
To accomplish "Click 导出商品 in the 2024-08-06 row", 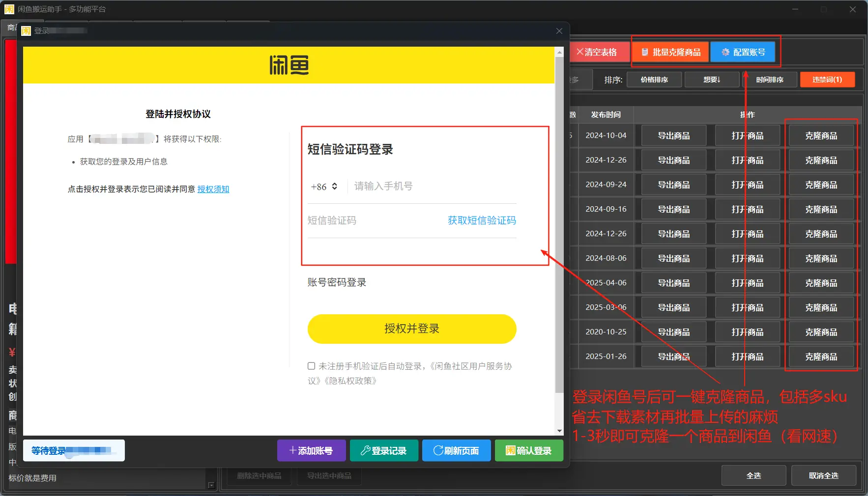I will tap(674, 258).
